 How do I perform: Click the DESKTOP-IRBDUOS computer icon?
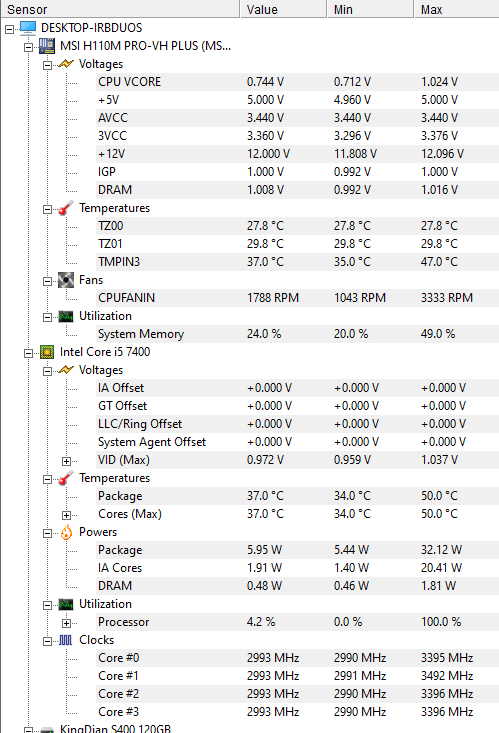[28, 28]
